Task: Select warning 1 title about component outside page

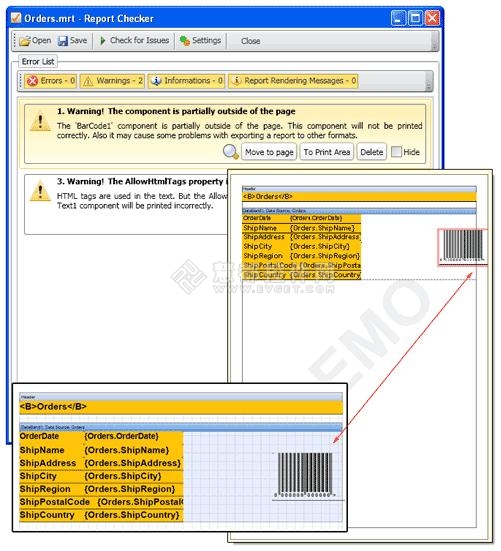Action: point(176,111)
